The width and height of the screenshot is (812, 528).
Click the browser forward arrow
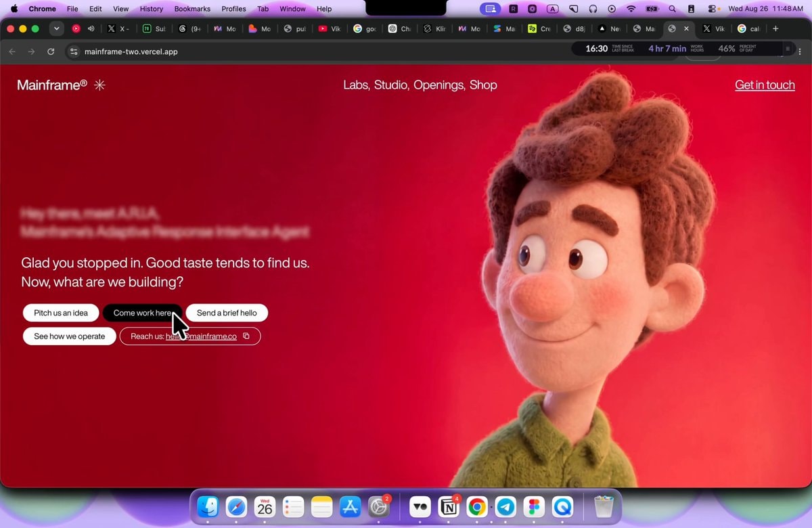click(31, 51)
